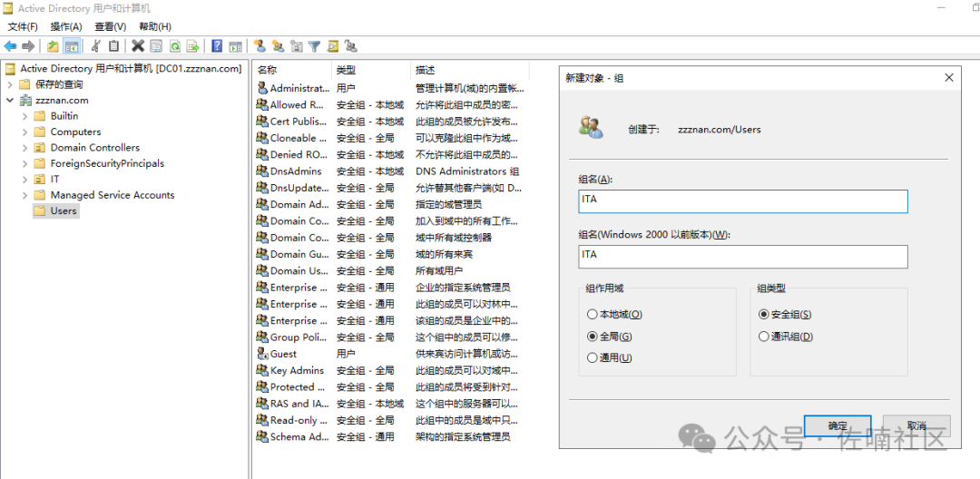Expand the IT tree node
The image size is (980, 479).
pos(25,180)
